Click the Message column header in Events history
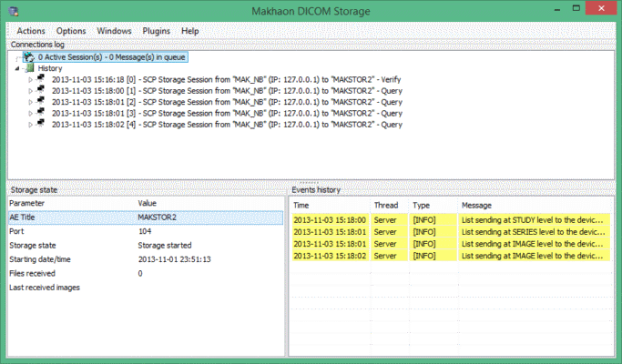Screen dimensions: 622x364 click(476, 206)
